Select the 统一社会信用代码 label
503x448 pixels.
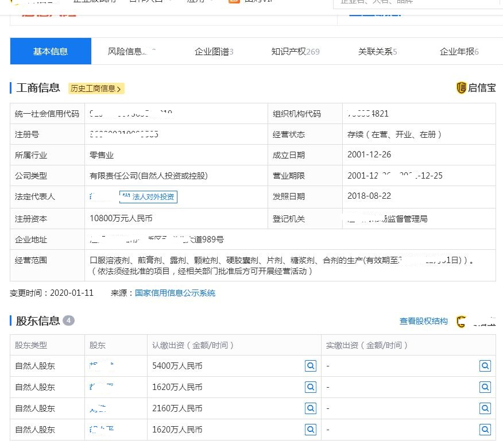[x=47, y=114]
